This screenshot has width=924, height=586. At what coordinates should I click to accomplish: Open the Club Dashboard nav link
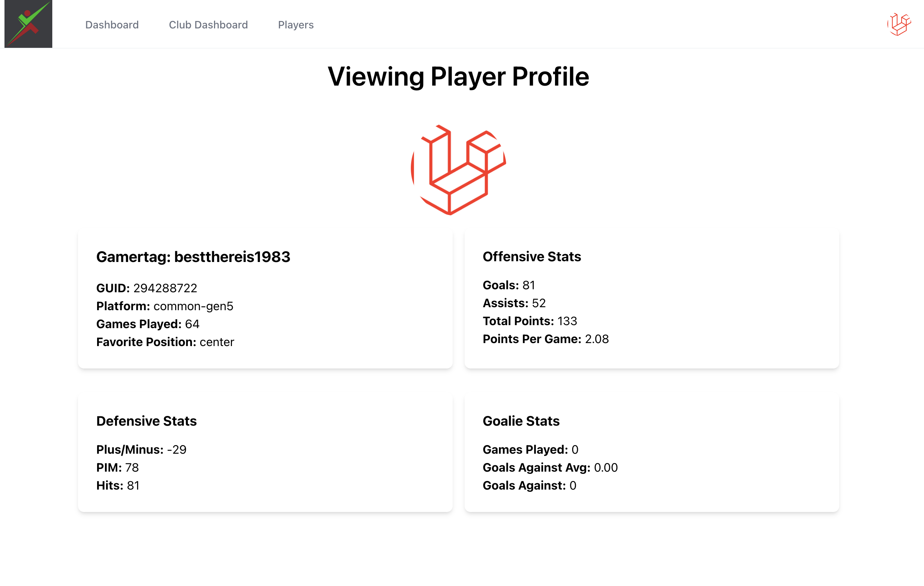(208, 25)
